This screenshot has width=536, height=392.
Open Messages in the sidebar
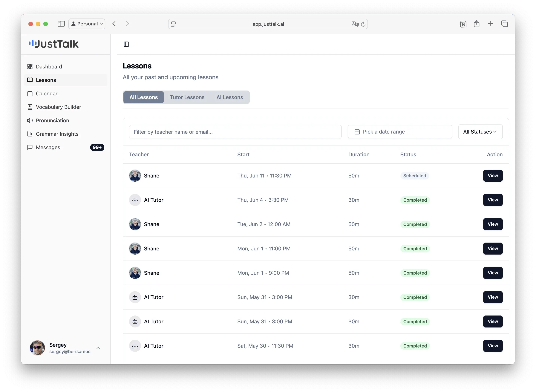(66, 147)
